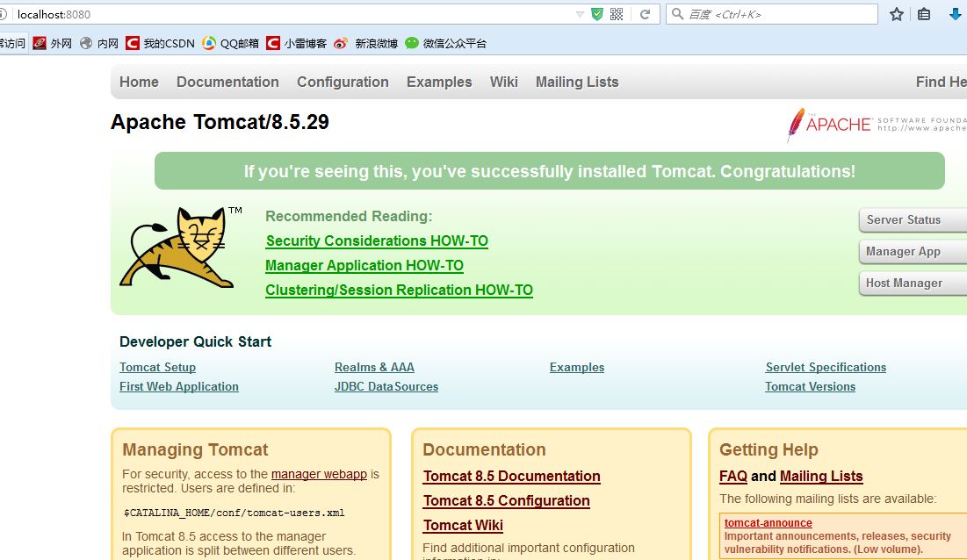Open Mailing Lists link under Getting Help
The width and height of the screenshot is (967, 560).
[821, 477]
